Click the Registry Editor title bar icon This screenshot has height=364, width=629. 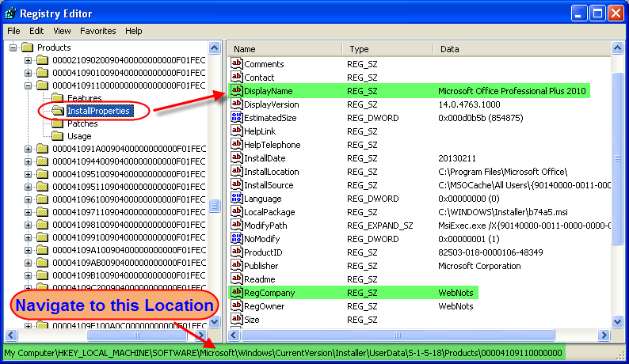(10, 13)
